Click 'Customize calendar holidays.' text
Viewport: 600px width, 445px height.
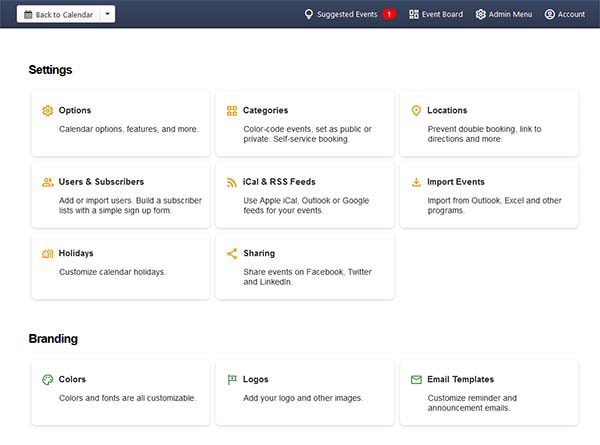tap(112, 272)
